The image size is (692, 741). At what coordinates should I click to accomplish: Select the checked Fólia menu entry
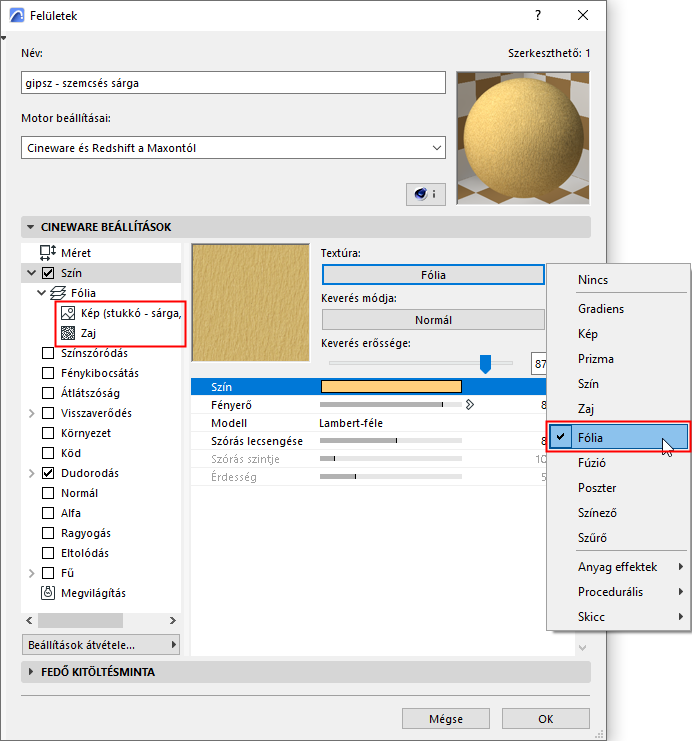click(x=618, y=437)
